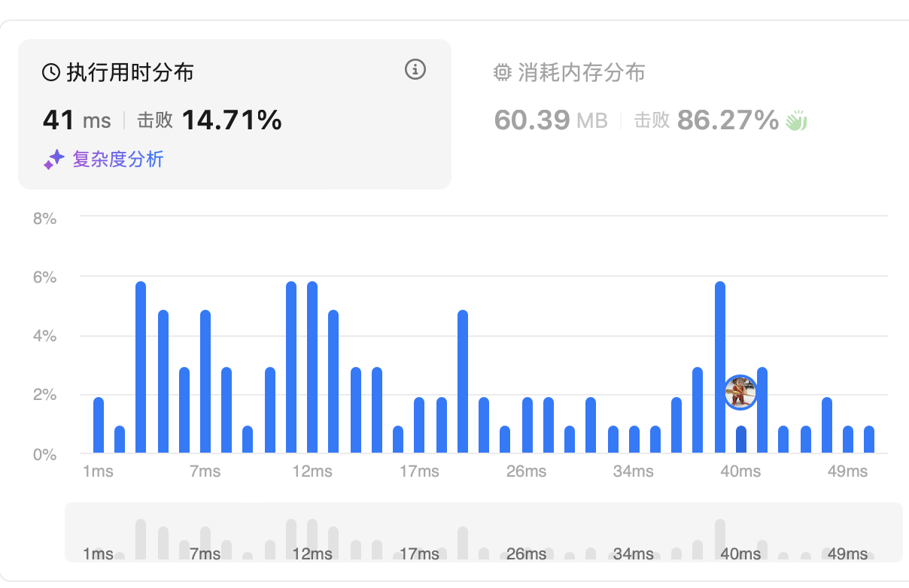Click the 8% y-axis label
The height and width of the screenshot is (588, 909).
tap(44, 218)
